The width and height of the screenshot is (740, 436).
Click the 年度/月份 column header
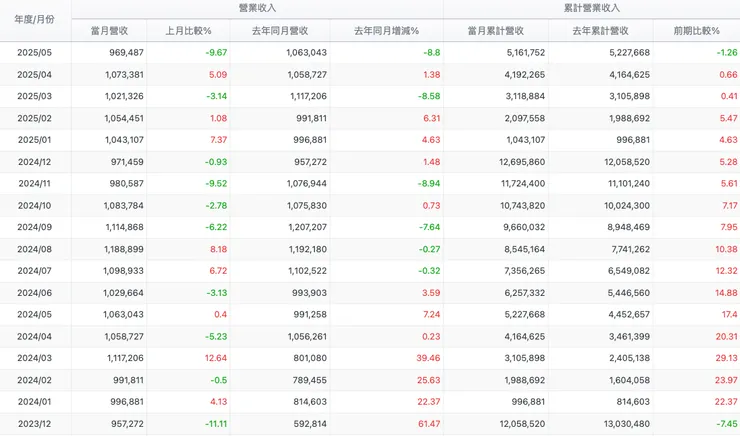[x=34, y=19]
